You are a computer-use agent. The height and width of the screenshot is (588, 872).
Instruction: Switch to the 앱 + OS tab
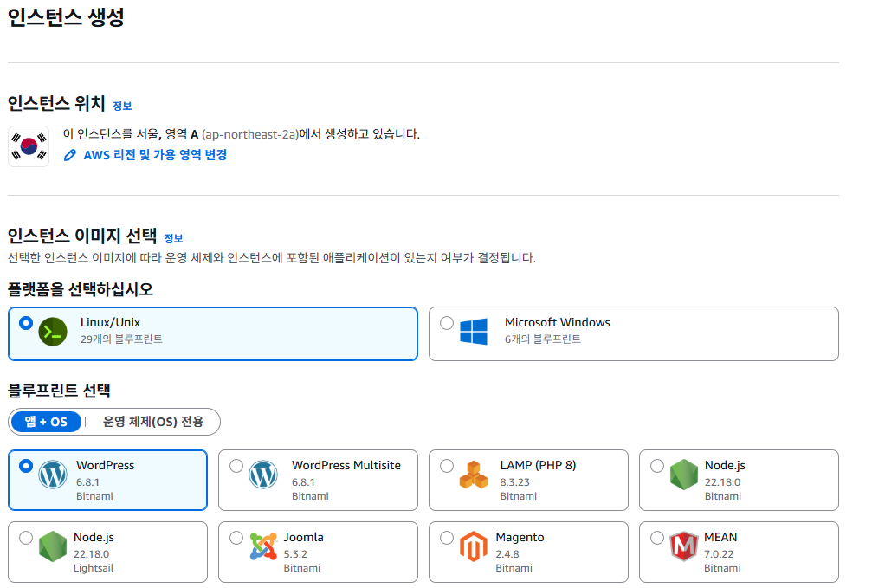tap(46, 422)
